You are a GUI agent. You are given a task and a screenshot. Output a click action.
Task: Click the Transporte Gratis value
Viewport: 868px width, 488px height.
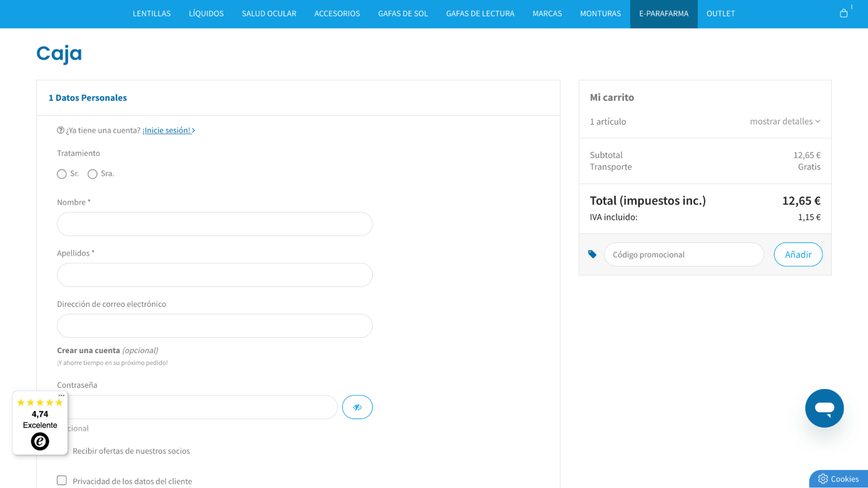809,167
